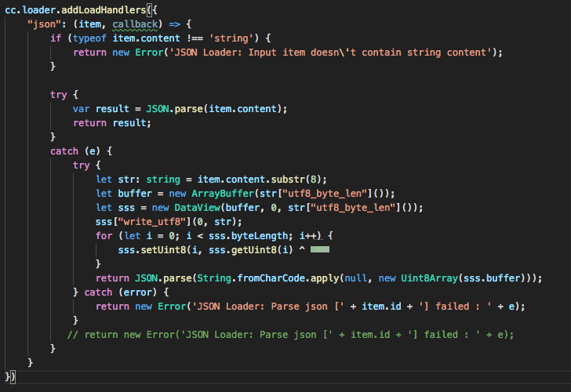This screenshot has width=571, height=392.
Task: Click the "catch (e)" clause
Action: click(x=81, y=151)
